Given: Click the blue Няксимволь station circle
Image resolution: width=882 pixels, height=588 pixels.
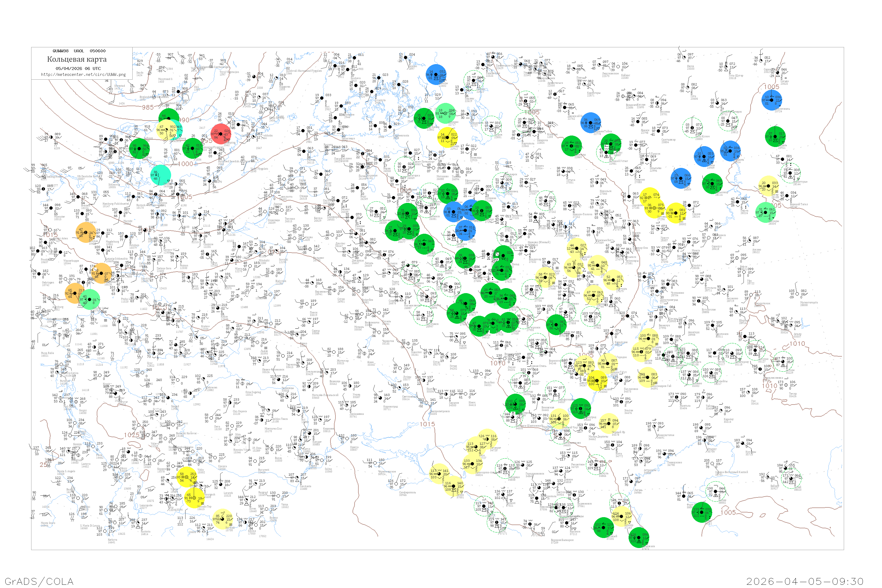Looking at the screenshot, I should click(x=772, y=100).
